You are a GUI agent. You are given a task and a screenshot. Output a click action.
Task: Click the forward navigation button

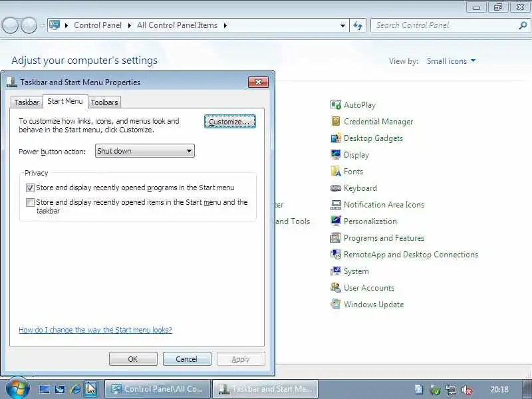(x=29, y=25)
